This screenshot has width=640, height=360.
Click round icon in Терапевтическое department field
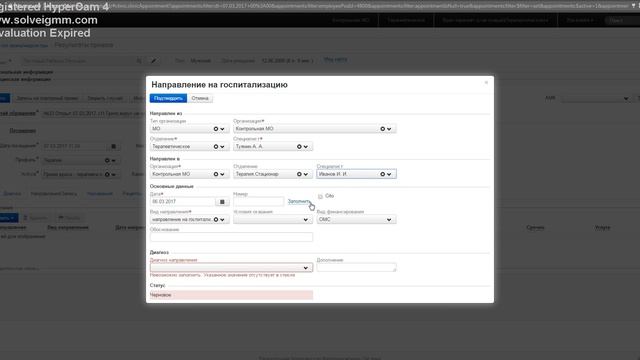coord(216,147)
